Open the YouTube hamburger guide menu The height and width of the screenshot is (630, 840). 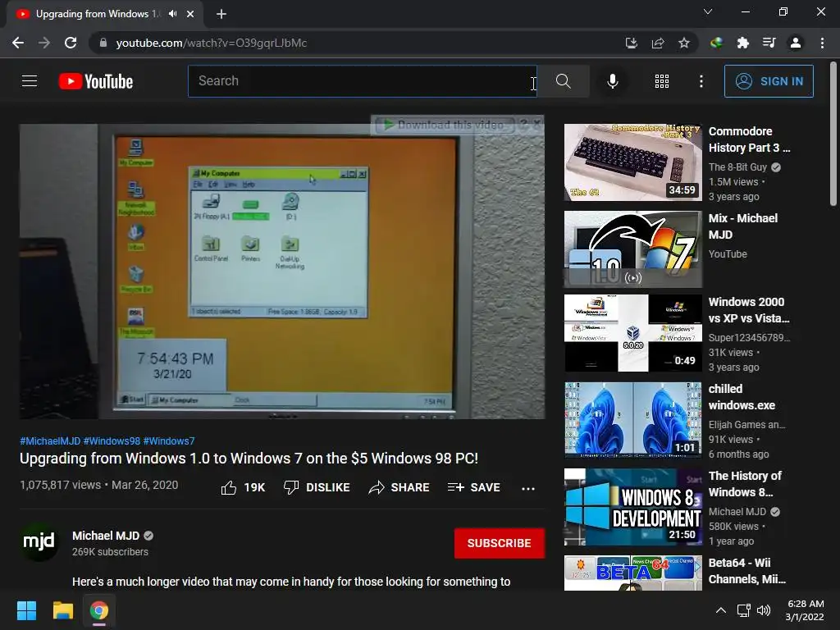tap(30, 81)
